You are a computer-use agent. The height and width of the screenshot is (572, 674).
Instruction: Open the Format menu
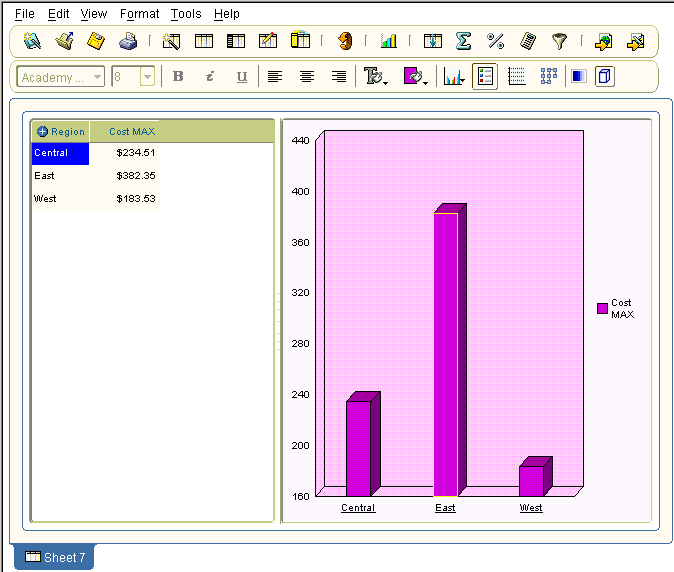coord(139,14)
